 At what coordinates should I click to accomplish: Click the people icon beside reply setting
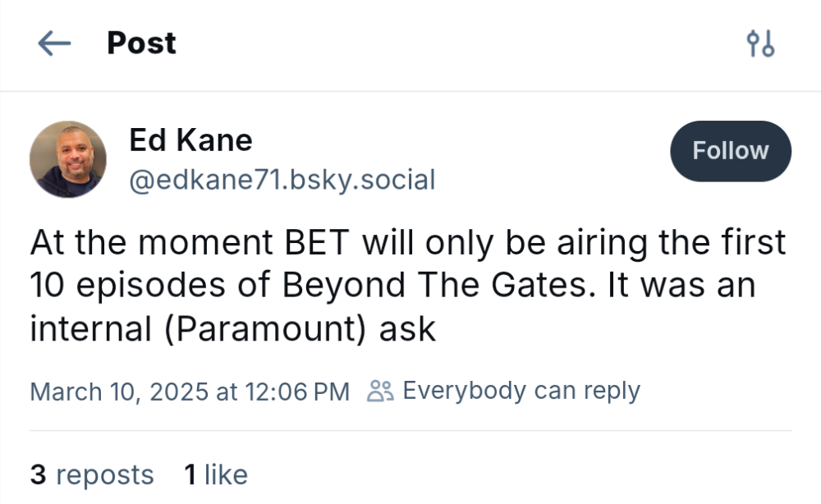tap(380, 392)
